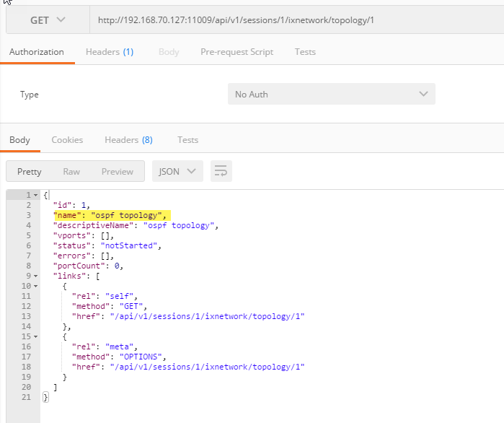Image resolution: width=504 pixels, height=423 pixels.
Task: Open the request Tests tab
Action: click(305, 52)
